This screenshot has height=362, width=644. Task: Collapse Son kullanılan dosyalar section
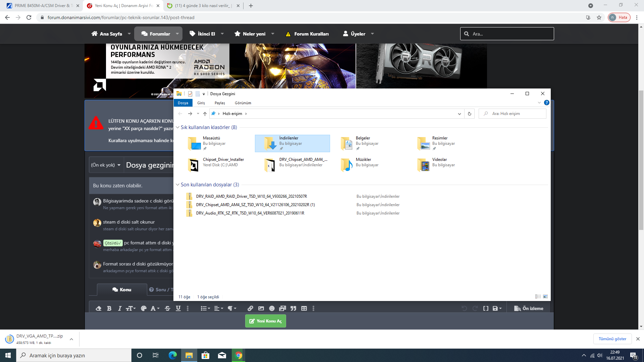pyautogui.click(x=177, y=185)
